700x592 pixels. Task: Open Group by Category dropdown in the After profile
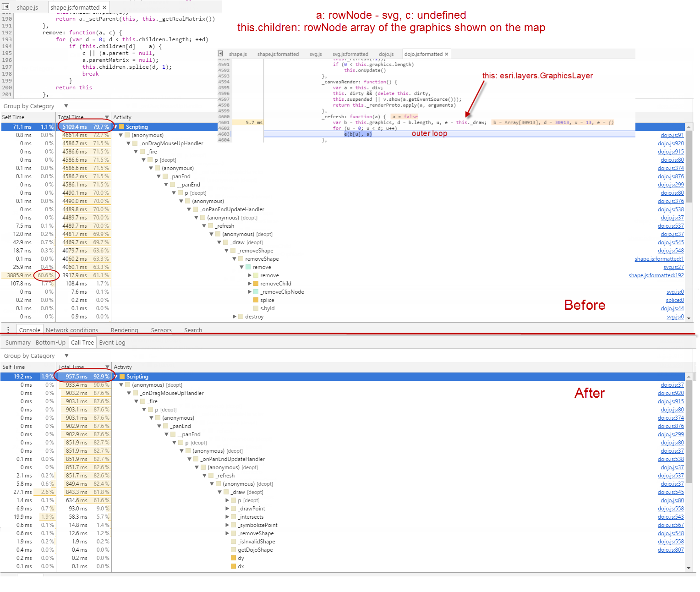click(66, 356)
